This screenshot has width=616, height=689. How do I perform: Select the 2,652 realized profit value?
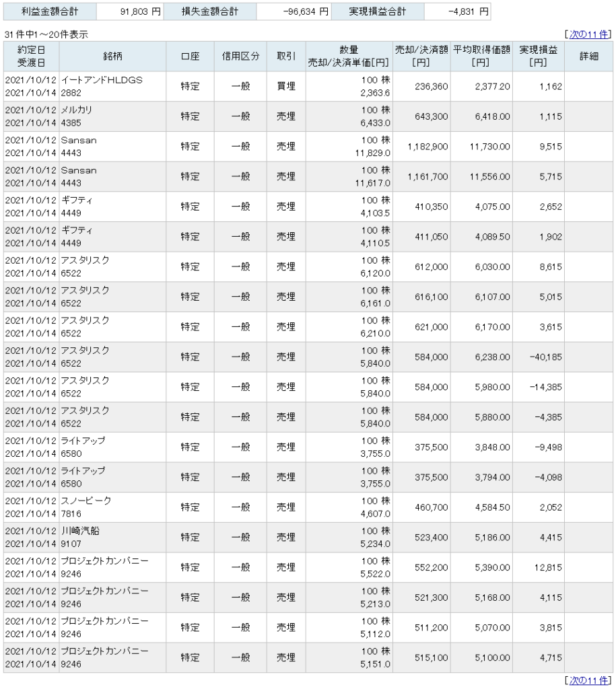(x=551, y=207)
